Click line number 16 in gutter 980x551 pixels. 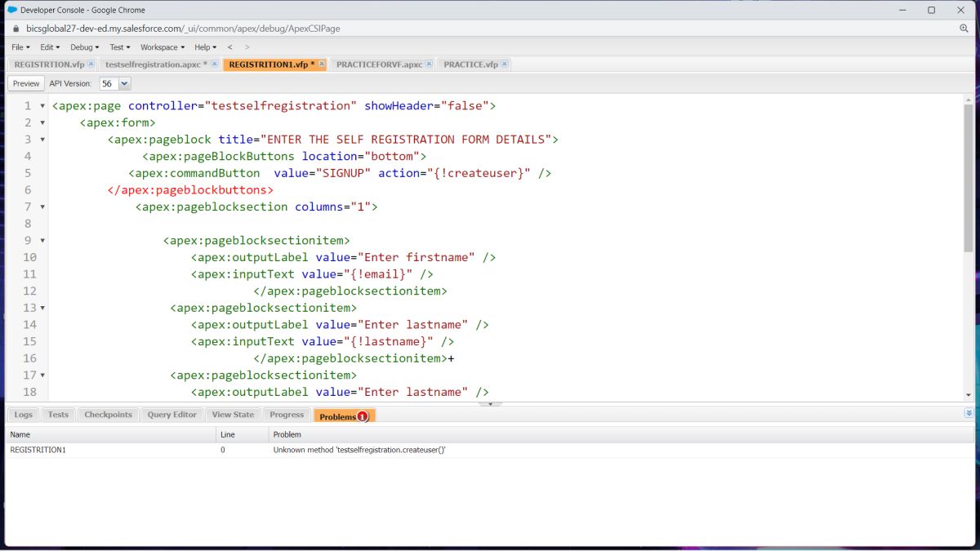(x=29, y=358)
